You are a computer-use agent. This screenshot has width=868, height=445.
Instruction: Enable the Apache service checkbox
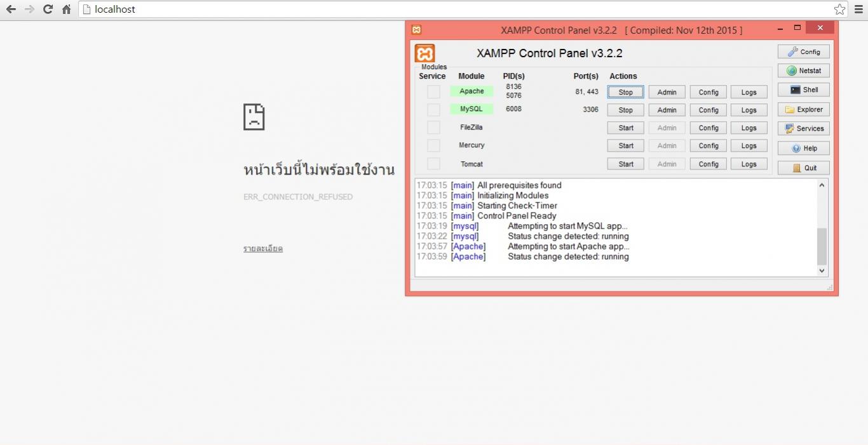(433, 91)
